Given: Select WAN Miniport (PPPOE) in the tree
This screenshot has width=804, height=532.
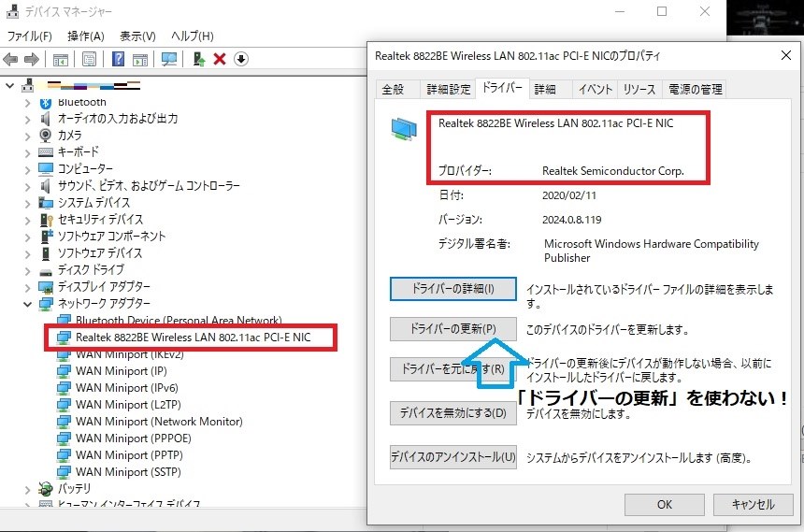Looking at the screenshot, I should [134, 439].
